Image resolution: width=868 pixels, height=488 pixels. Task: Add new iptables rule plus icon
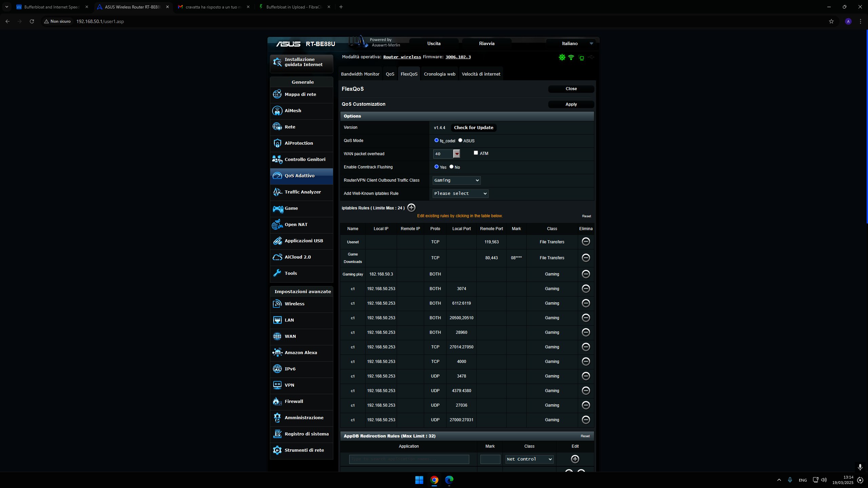(x=411, y=207)
